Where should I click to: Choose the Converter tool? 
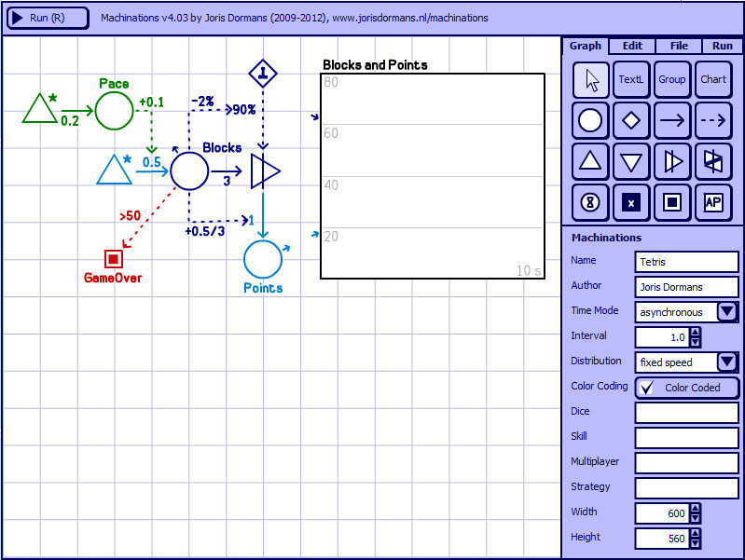(672, 160)
